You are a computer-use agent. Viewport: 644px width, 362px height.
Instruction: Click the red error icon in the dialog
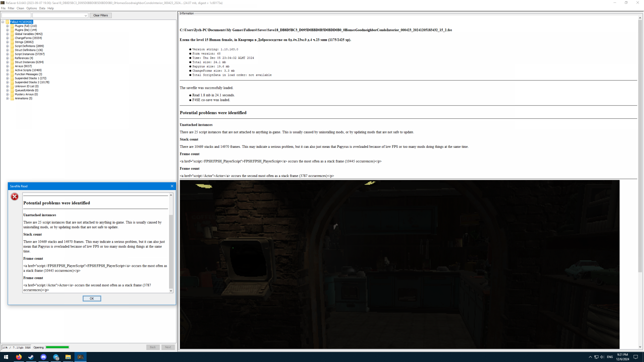[14, 197]
